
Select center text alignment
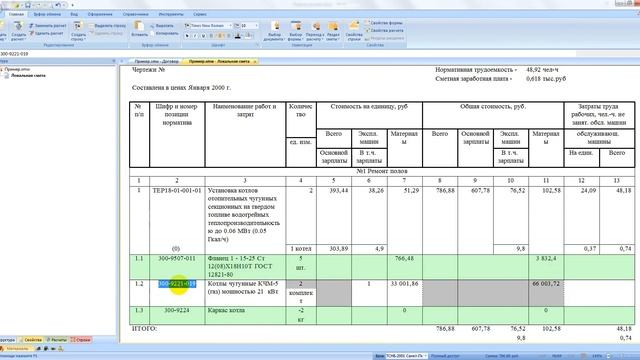tap(220, 36)
